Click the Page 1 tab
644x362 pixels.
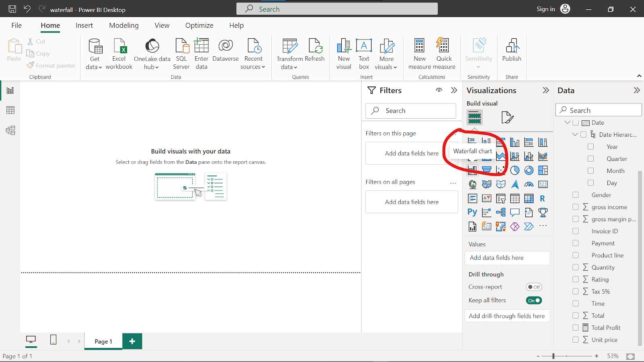tap(103, 341)
